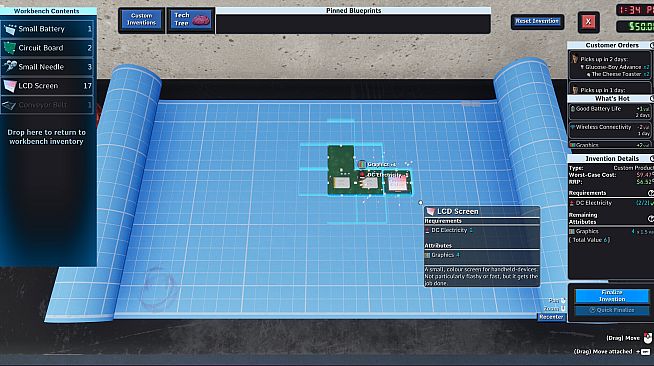Click the brain icon on Tech Tree button
654x366 pixels.
(x=201, y=20)
